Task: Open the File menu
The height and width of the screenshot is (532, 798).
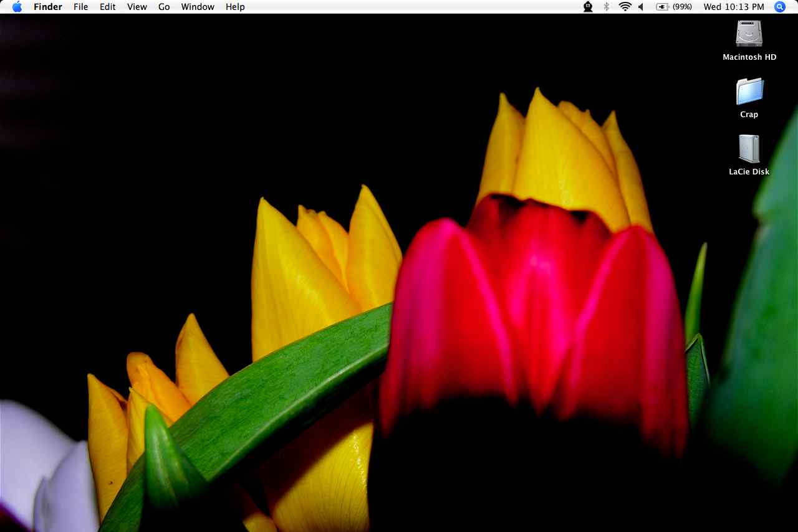Action: (x=80, y=7)
